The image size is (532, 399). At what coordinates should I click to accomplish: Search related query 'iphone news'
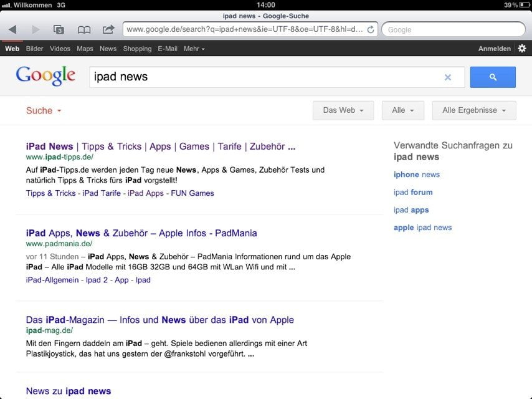pyautogui.click(x=417, y=175)
